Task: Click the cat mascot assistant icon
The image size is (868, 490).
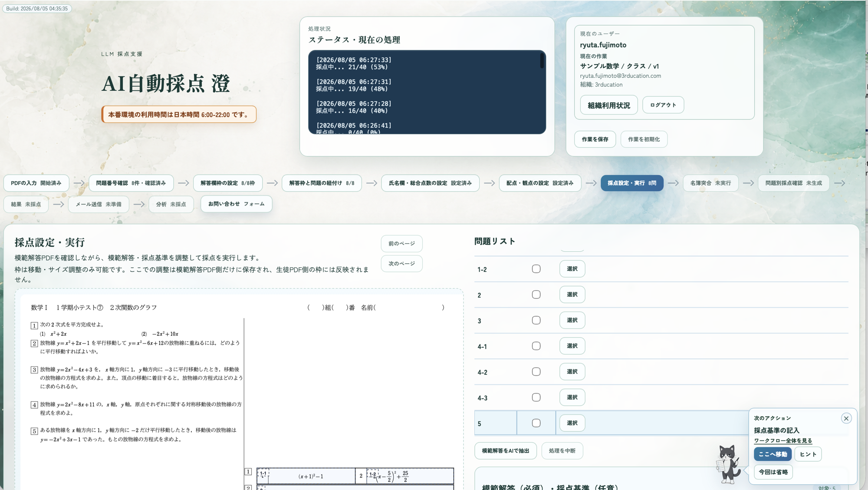Action: click(x=729, y=464)
